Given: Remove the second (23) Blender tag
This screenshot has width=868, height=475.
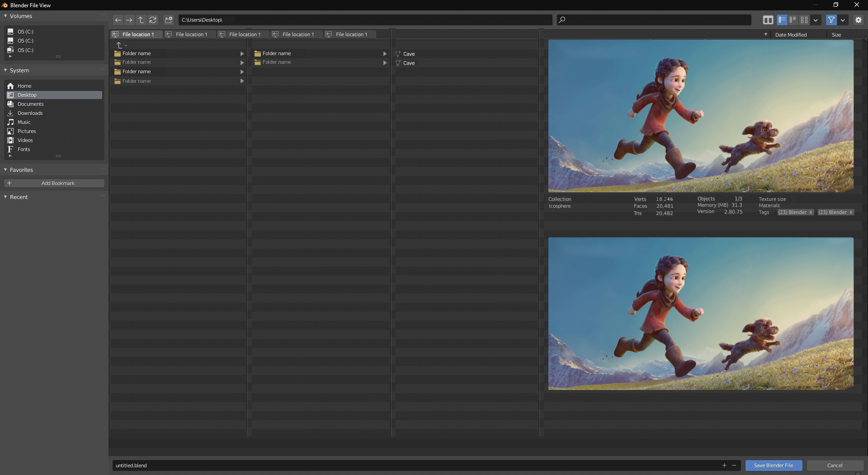Looking at the screenshot, I should (851, 212).
